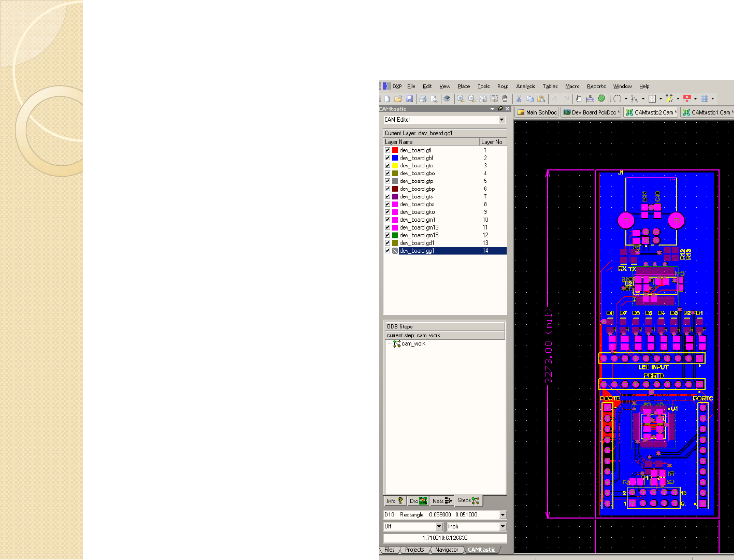This screenshot has width=746, height=560.
Task: Expand the Inch units dropdown
Action: click(502, 527)
